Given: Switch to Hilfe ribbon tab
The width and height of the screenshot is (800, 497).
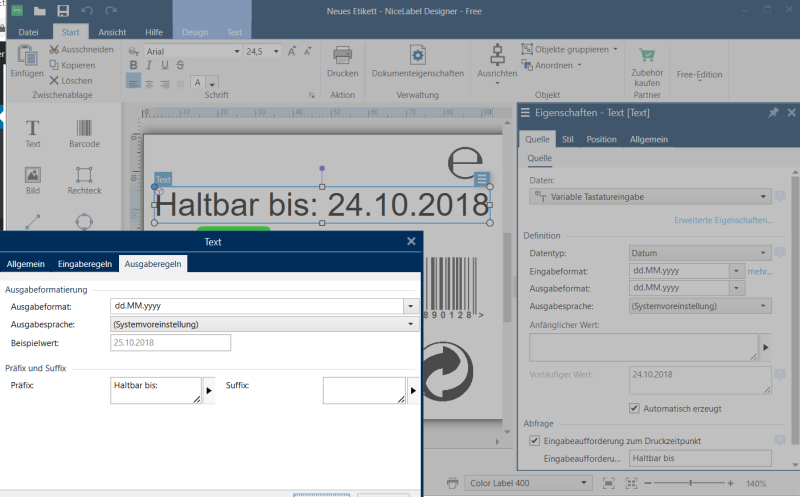Looking at the screenshot, I should pyautogui.click(x=154, y=32).
